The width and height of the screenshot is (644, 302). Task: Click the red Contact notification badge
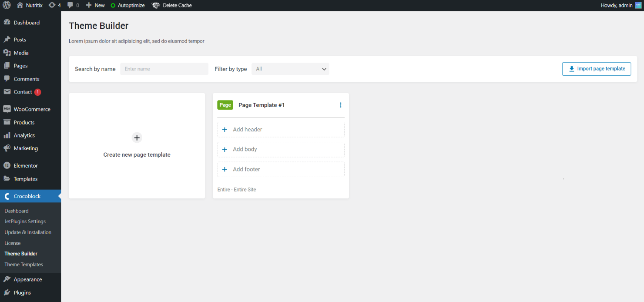(x=38, y=92)
